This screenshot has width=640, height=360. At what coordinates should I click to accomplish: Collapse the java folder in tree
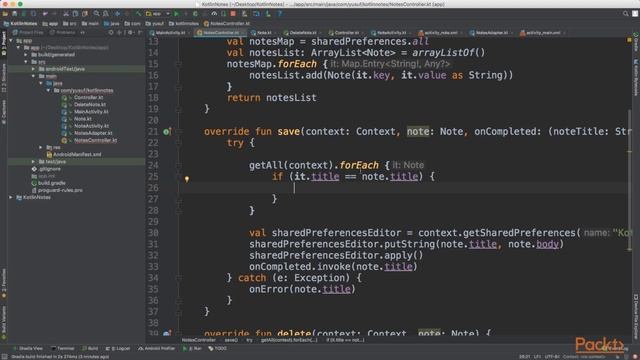tap(41, 83)
